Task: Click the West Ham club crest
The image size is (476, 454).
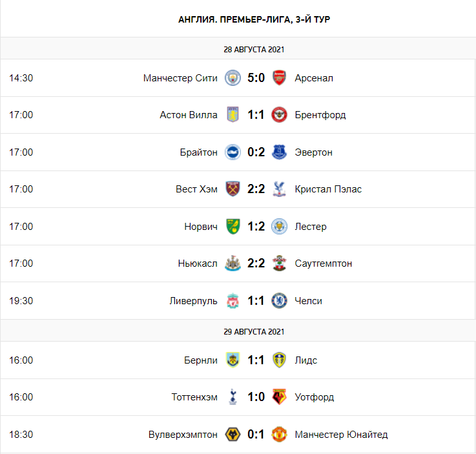Action: pyautogui.click(x=233, y=189)
